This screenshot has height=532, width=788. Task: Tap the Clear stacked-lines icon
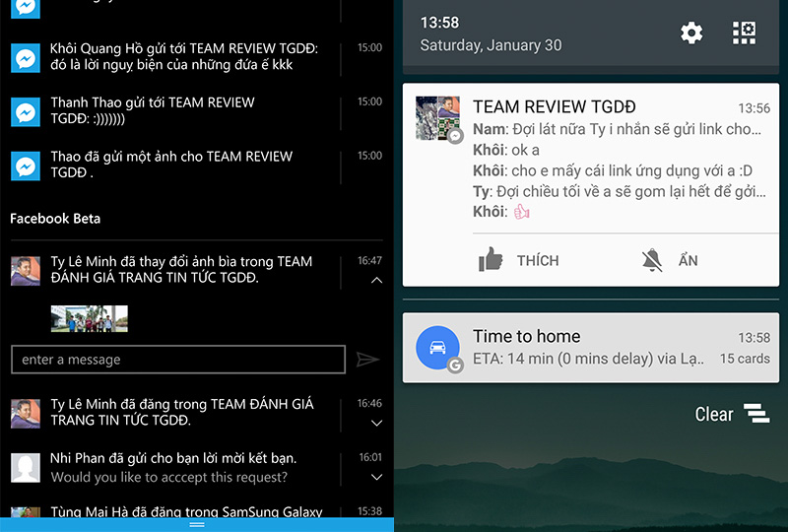point(756,414)
